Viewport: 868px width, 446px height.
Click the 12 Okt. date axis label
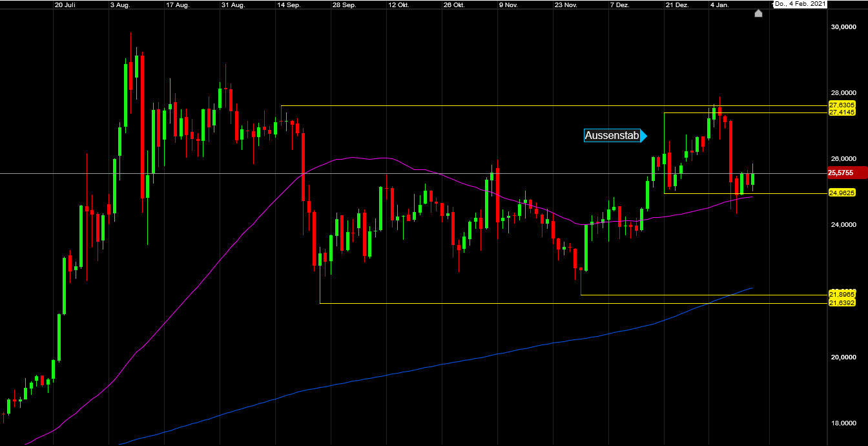point(399,4)
